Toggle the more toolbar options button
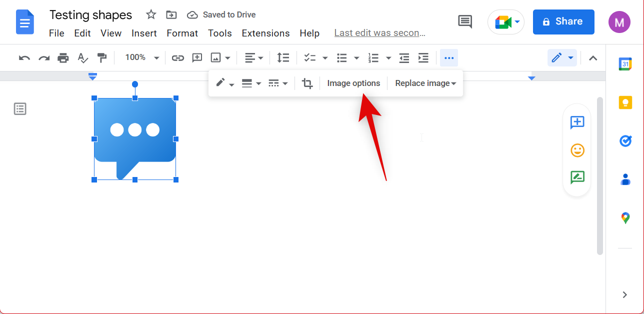Screen dimensions: 644x314 pyautogui.click(x=449, y=58)
